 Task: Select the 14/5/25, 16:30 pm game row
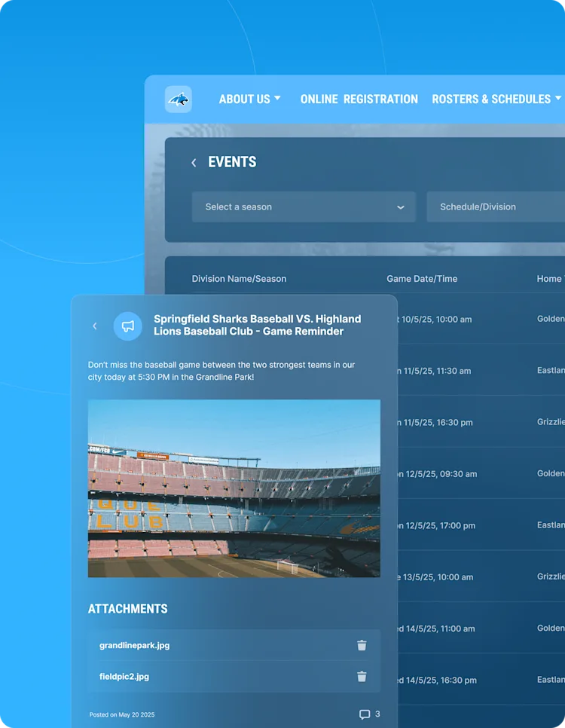click(481, 679)
